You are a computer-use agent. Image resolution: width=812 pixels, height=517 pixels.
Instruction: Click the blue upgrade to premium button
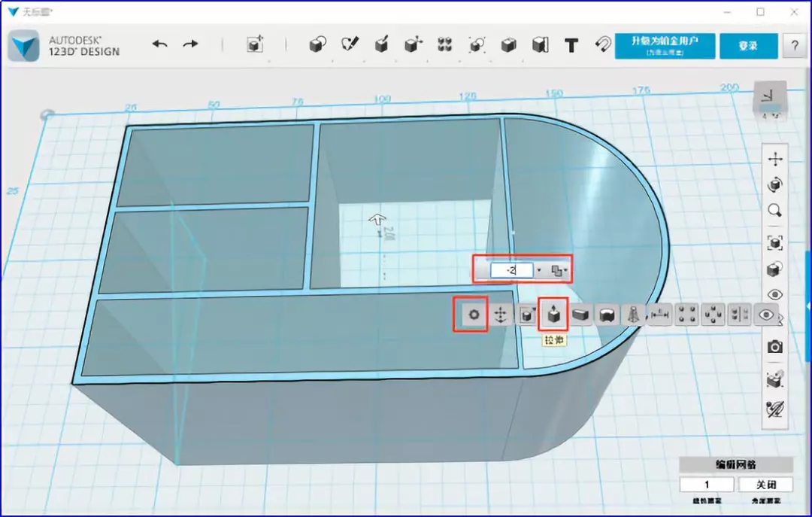pyautogui.click(x=663, y=45)
